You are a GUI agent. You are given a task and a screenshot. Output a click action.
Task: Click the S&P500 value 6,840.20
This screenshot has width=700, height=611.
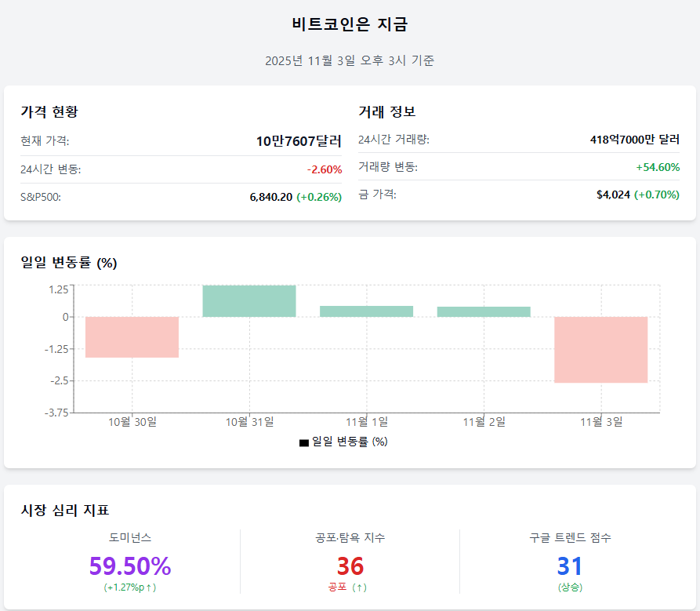tap(270, 197)
